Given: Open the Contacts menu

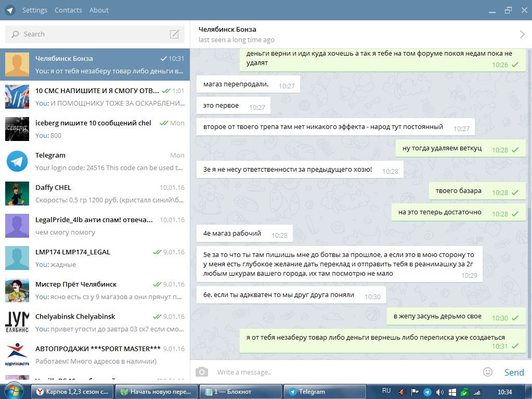Looking at the screenshot, I should [68, 10].
